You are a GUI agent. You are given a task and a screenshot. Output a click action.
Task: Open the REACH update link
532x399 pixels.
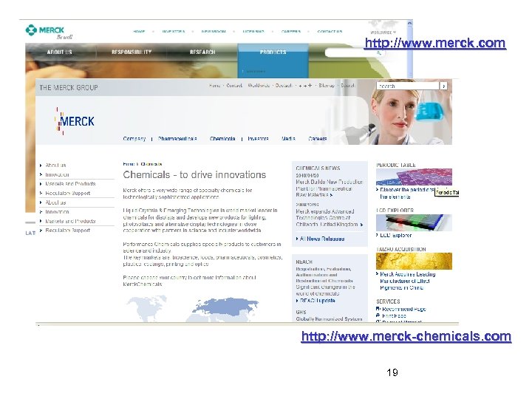point(316,301)
